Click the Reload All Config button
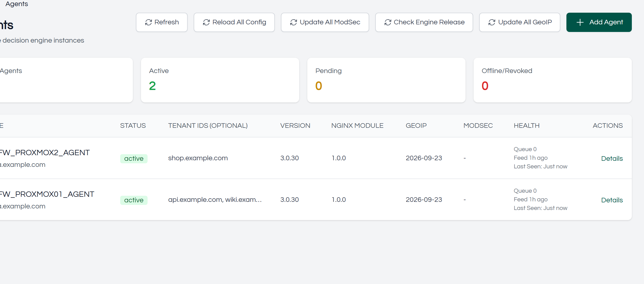Screen dimensions: 644x284 point(234,22)
